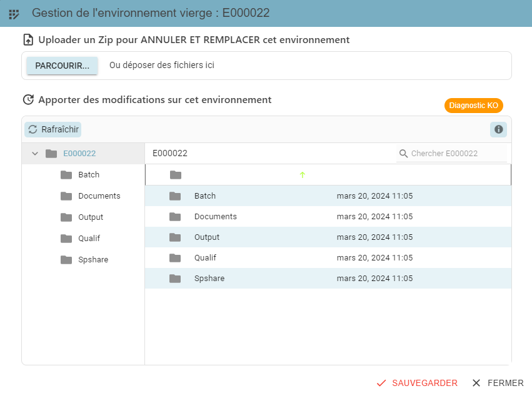This screenshot has height=396, width=532.
Task: Click the date cell of the Qualif row
Action: click(374, 258)
